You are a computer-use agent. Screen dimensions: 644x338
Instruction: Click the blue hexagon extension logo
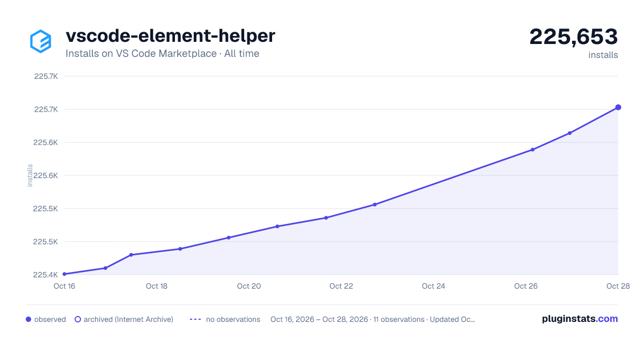[41, 42]
